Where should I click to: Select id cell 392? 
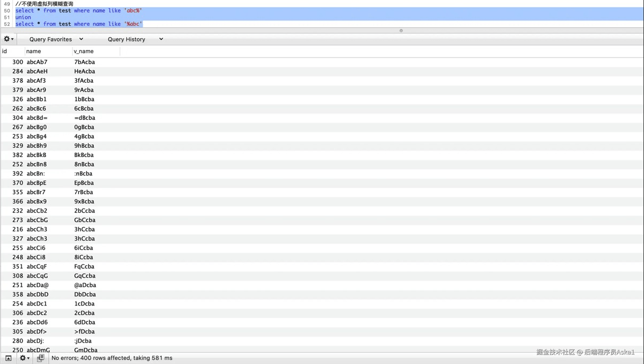click(x=18, y=174)
